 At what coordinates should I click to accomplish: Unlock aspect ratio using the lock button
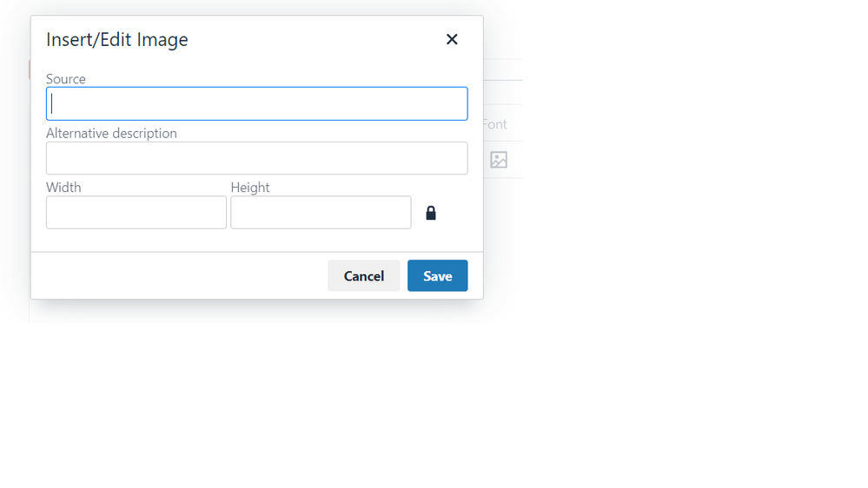pyautogui.click(x=431, y=213)
